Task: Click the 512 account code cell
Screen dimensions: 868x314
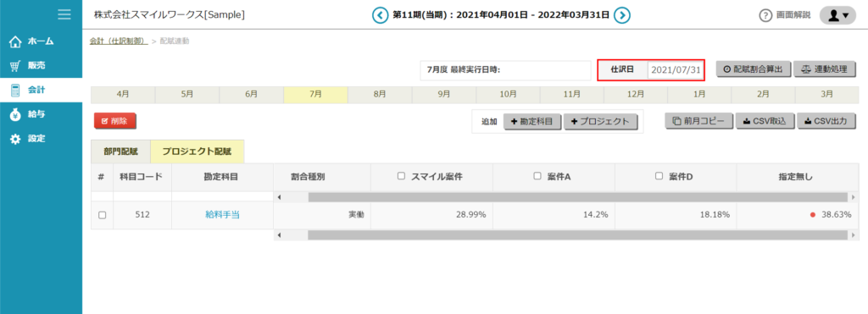Action: click(x=142, y=215)
